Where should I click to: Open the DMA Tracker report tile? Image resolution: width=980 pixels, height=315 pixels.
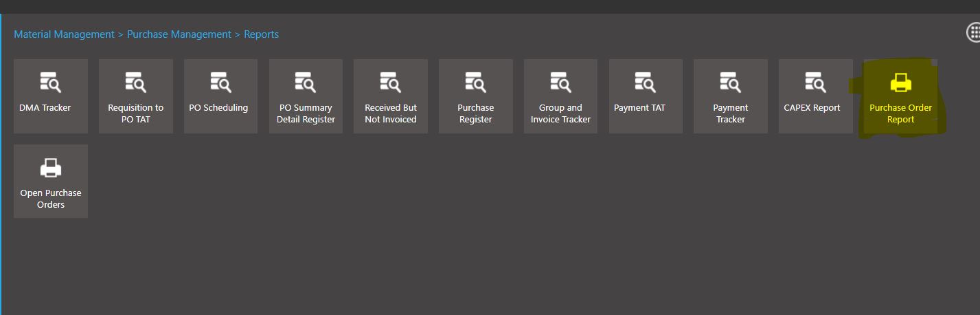pyautogui.click(x=51, y=96)
